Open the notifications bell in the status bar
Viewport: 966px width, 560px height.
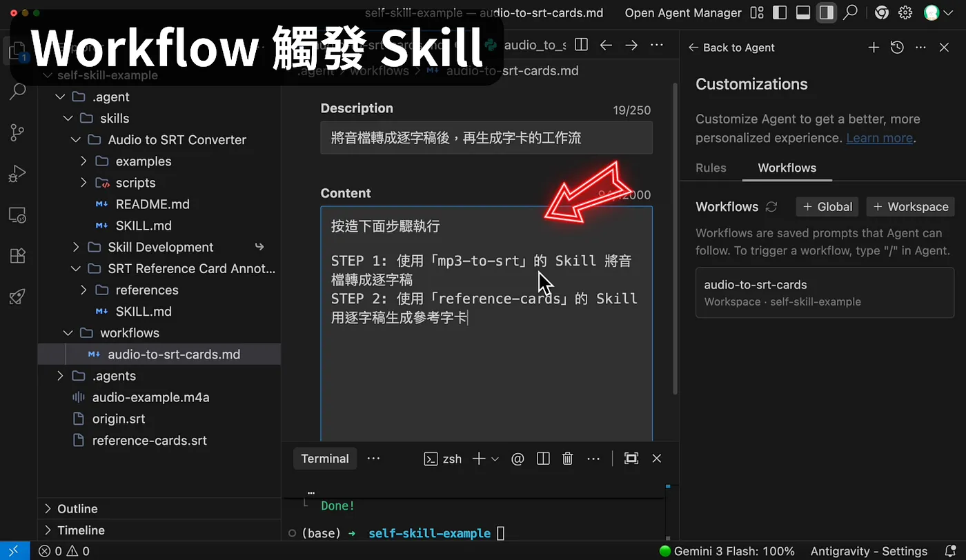click(950, 551)
